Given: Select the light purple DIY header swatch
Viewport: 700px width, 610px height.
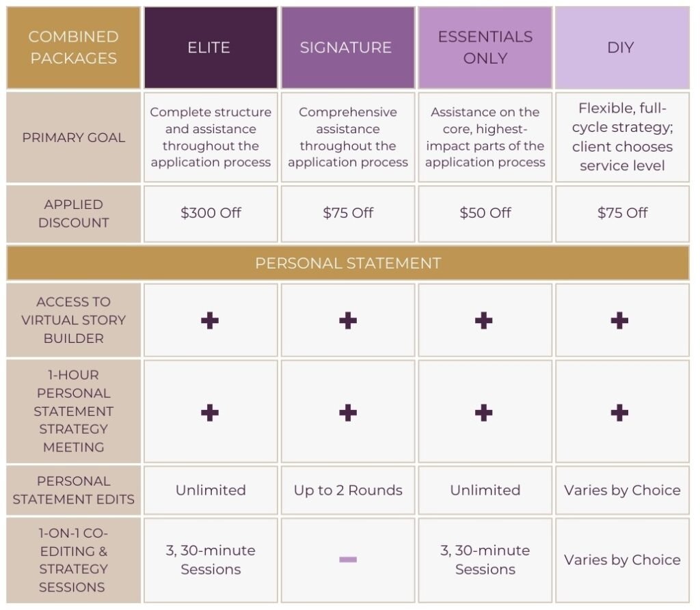Looking at the screenshot, I should click(622, 48).
